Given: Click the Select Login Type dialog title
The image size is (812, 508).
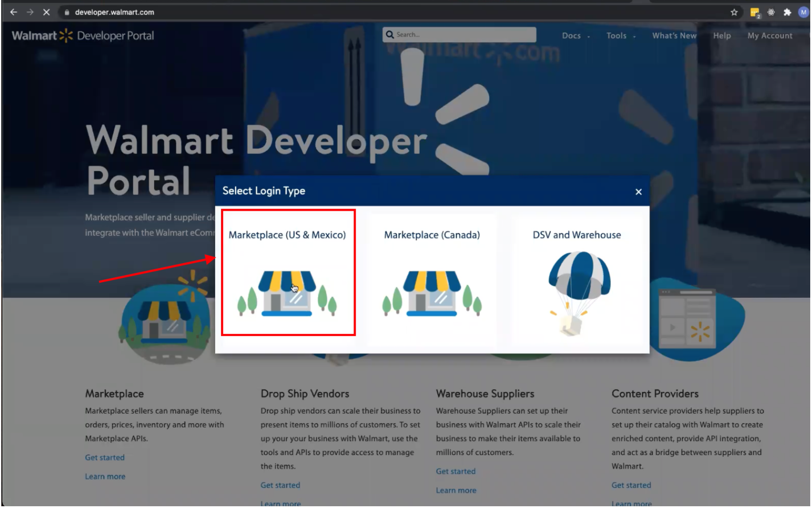Looking at the screenshot, I should click(x=264, y=191).
